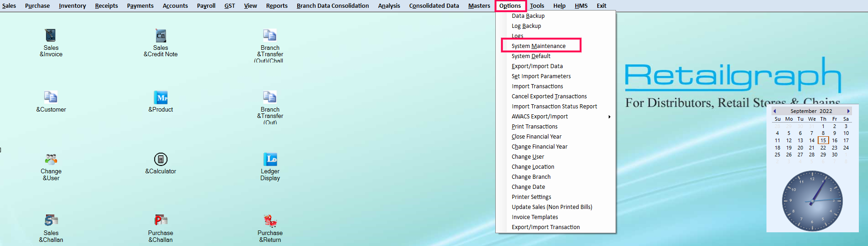
Task: Open the Sales Credit Note icon
Action: coord(161,36)
